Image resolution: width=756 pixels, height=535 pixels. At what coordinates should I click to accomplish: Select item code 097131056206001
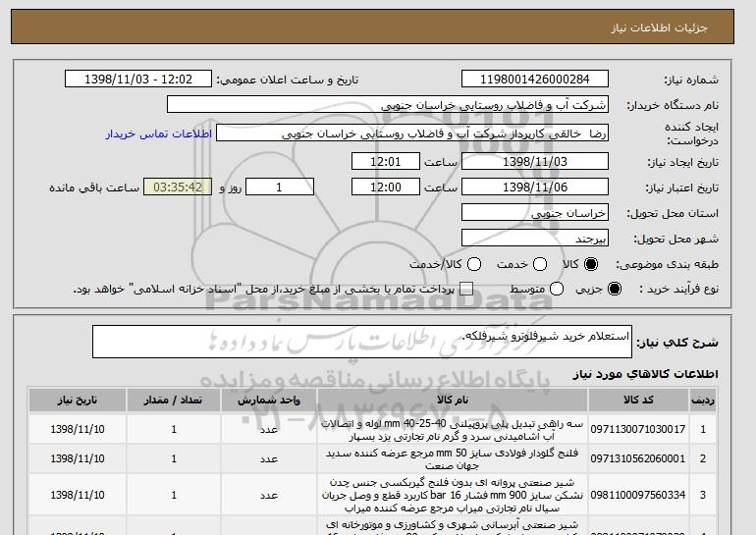[x=638, y=458]
